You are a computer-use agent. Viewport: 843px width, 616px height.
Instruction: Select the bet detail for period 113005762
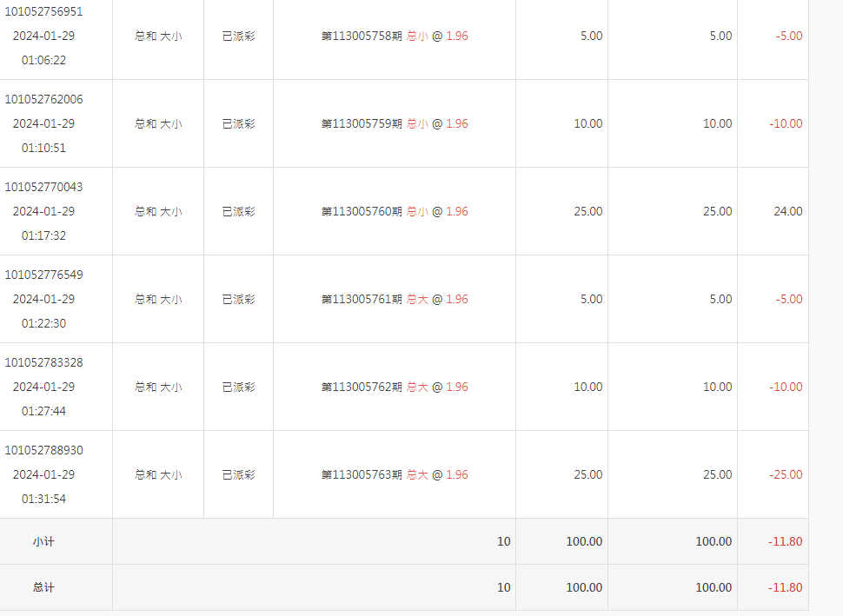click(395, 387)
